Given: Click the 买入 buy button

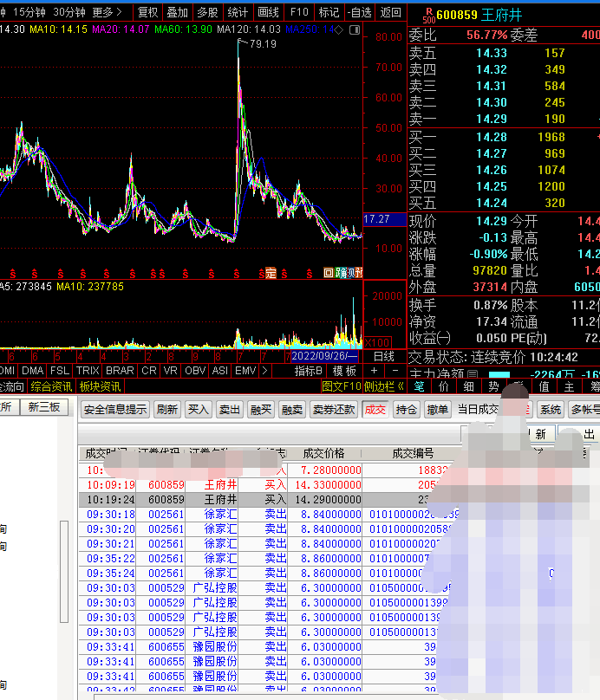Looking at the screenshot, I should pyautogui.click(x=199, y=410).
